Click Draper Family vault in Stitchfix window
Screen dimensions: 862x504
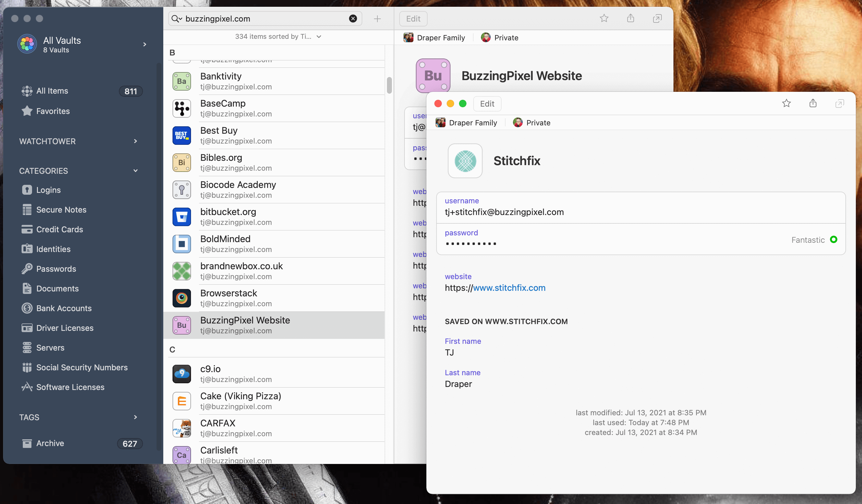point(466,123)
